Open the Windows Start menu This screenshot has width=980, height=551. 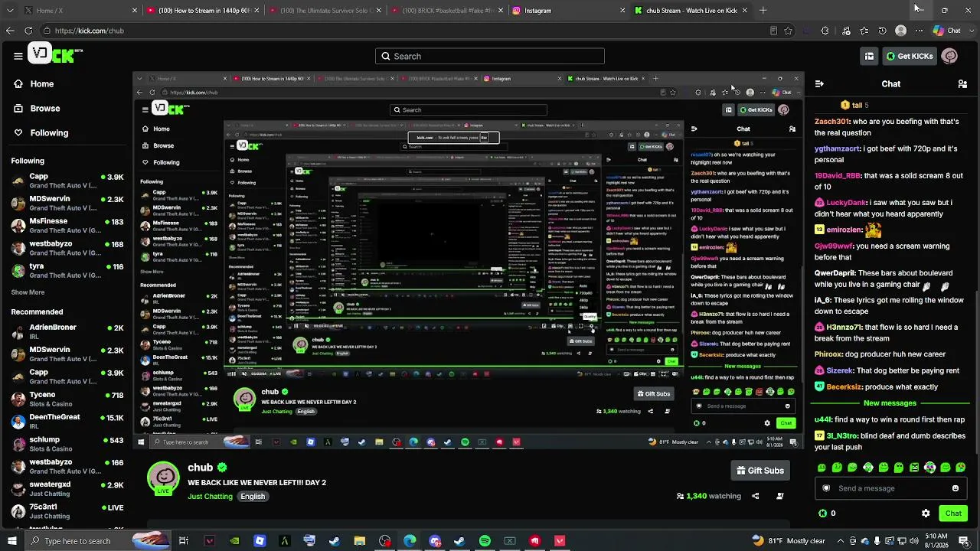[13, 541]
